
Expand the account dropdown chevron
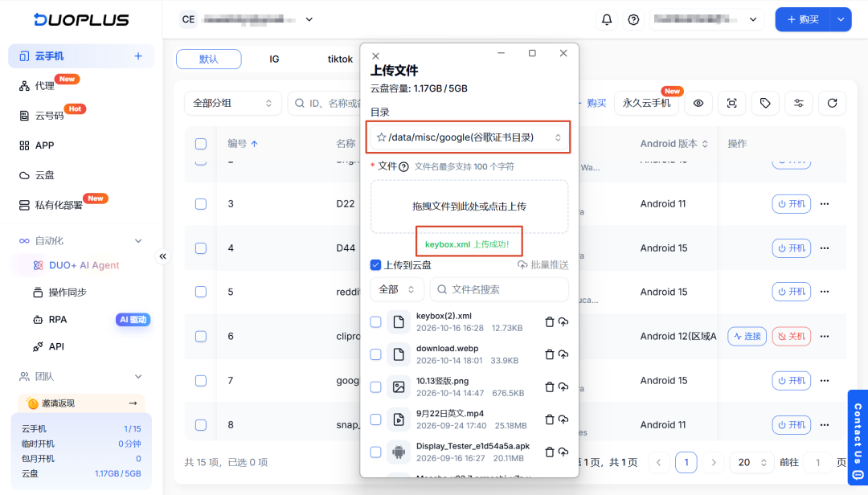(x=753, y=19)
